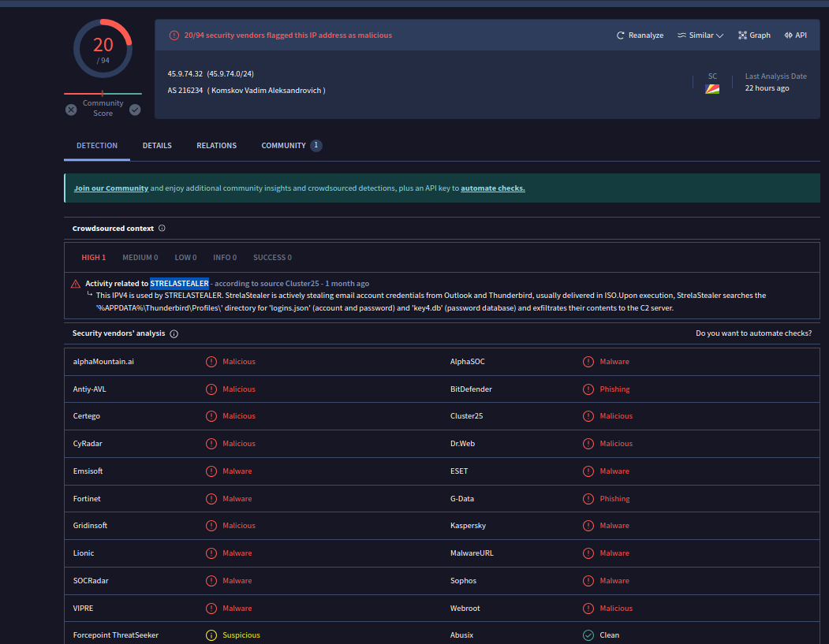Select the MEDIUM 0 severity filter
Image resolution: width=829 pixels, height=644 pixels.
140,258
